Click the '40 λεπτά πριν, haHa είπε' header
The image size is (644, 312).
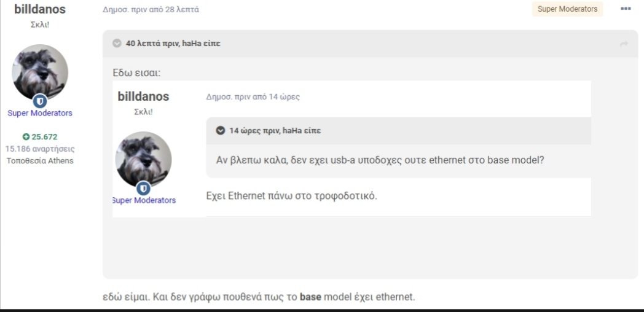(173, 44)
